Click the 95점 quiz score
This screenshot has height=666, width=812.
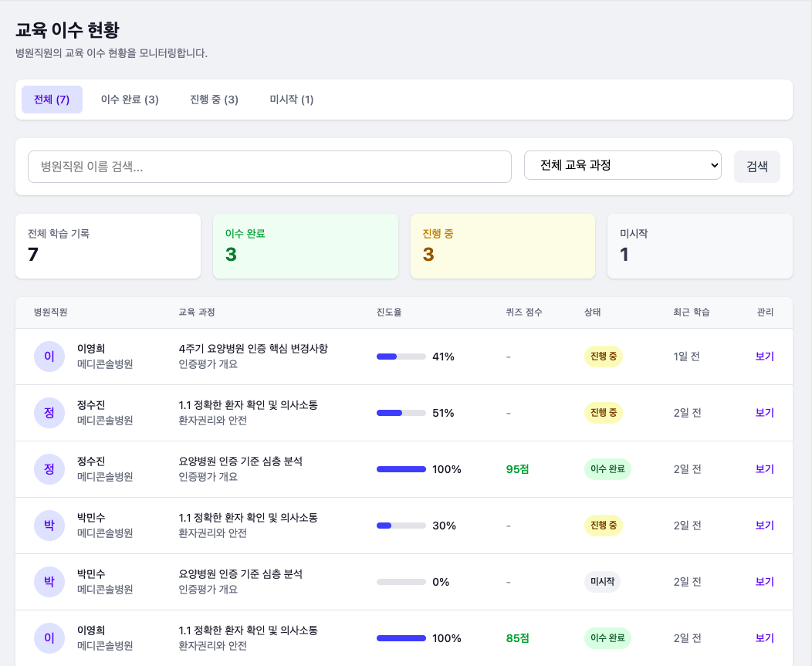pos(516,469)
